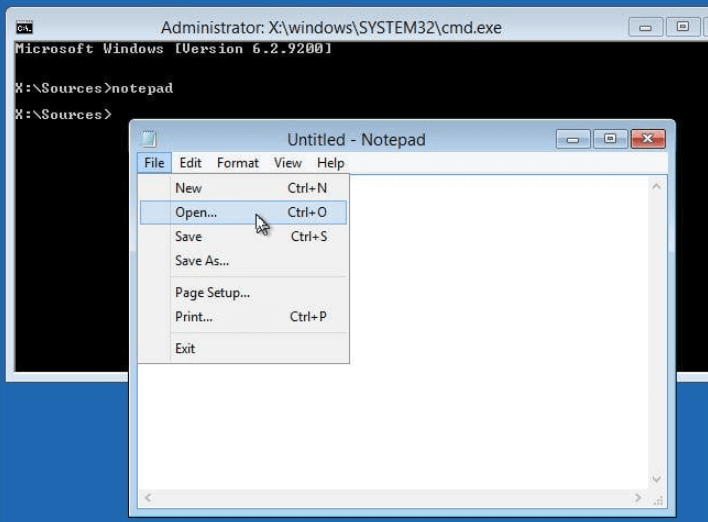
Task: Click the 'X:\Sources>notepad' command line text
Action: coord(94,88)
